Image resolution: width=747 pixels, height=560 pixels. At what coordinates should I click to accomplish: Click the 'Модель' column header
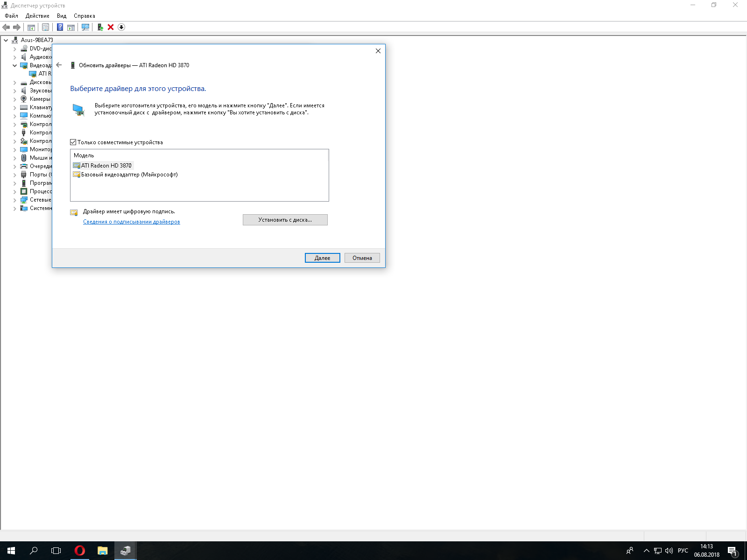coord(84,155)
